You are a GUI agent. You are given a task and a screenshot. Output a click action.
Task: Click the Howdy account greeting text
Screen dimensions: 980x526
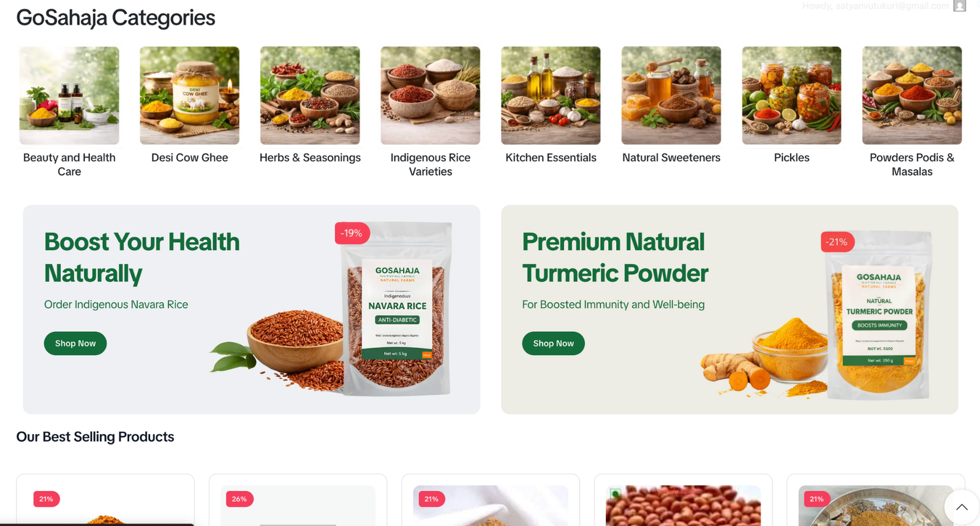click(x=875, y=6)
